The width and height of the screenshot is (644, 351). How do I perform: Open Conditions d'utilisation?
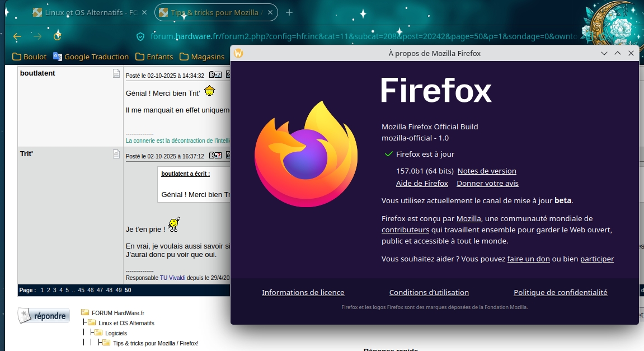point(429,293)
